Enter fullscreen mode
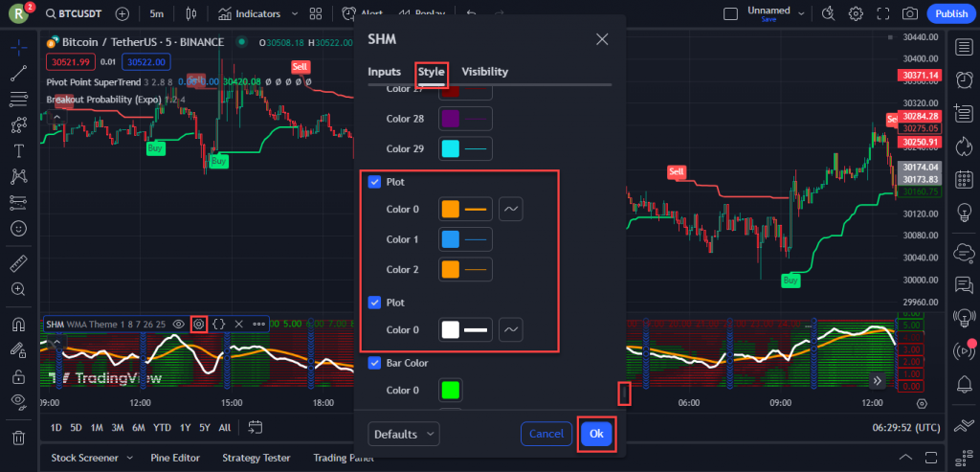Image resolution: width=980 pixels, height=472 pixels. pyautogui.click(x=883, y=13)
